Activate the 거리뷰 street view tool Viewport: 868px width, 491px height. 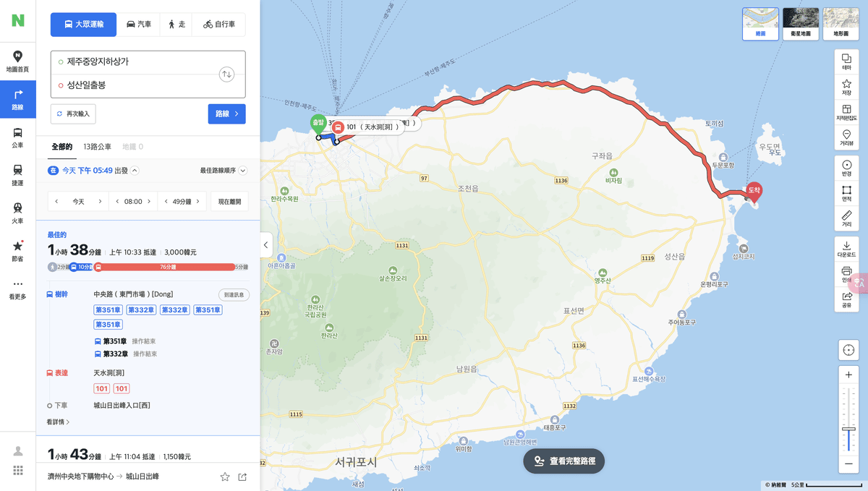[846, 138]
